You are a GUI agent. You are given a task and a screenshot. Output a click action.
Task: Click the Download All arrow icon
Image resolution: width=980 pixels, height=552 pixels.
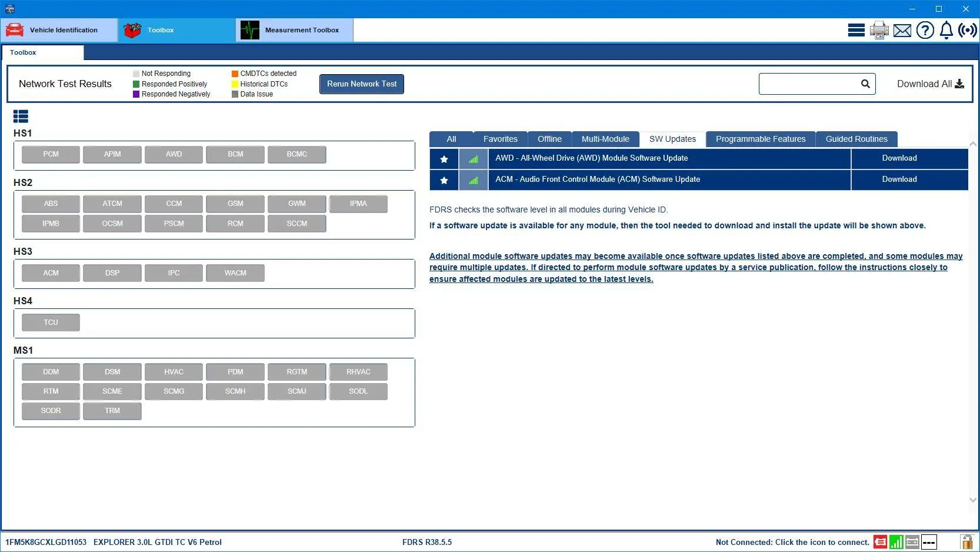point(959,84)
